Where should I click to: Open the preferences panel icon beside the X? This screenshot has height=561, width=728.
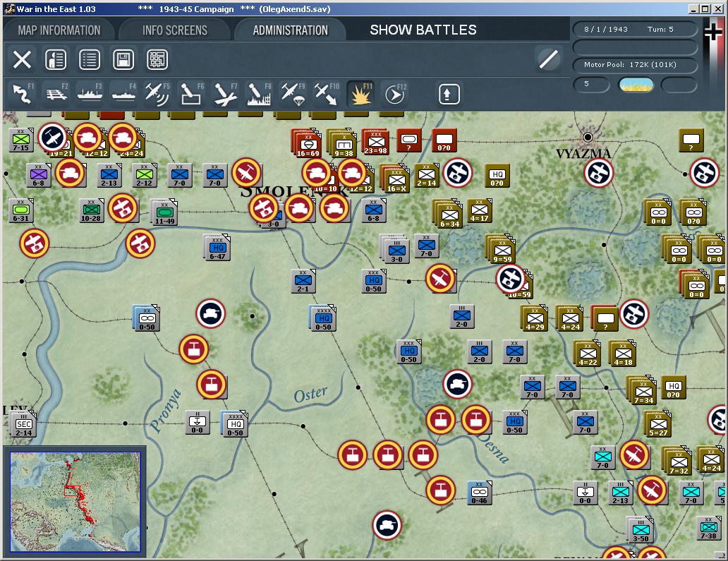(x=56, y=59)
